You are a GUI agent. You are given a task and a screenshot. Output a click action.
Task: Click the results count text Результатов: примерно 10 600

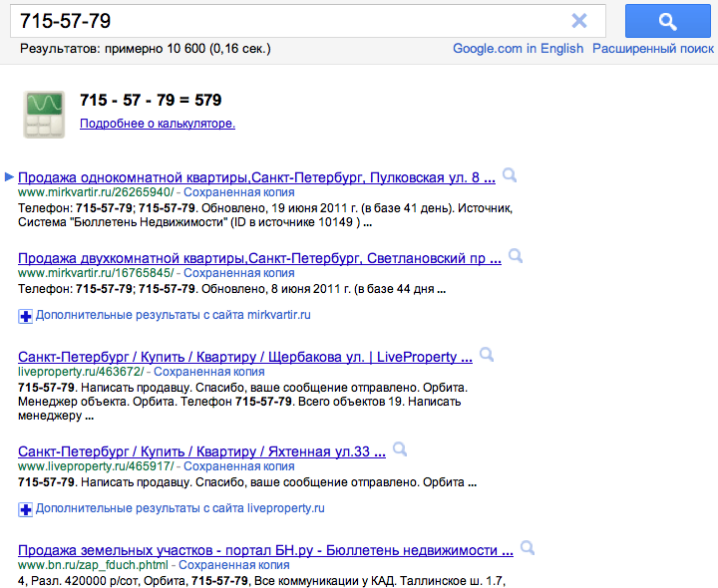tap(146, 49)
